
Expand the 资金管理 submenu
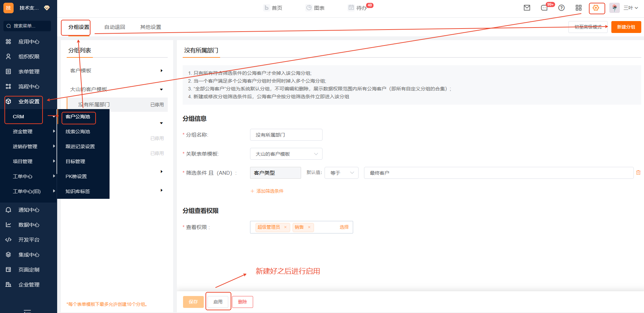click(54, 131)
